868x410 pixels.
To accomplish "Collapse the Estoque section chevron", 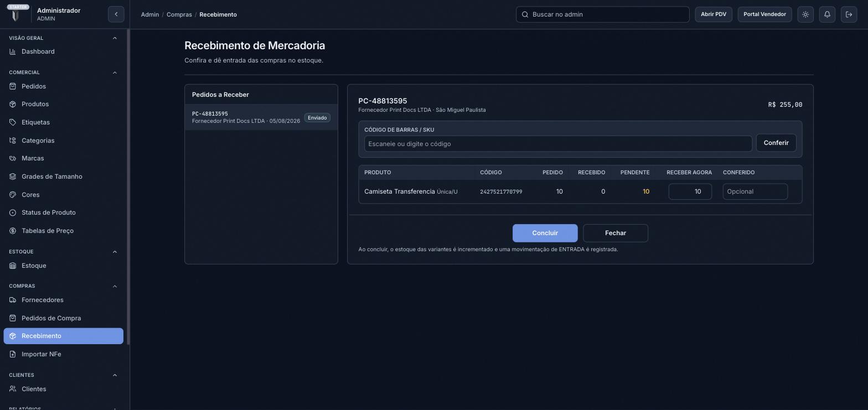I will [x=115, y=252].
